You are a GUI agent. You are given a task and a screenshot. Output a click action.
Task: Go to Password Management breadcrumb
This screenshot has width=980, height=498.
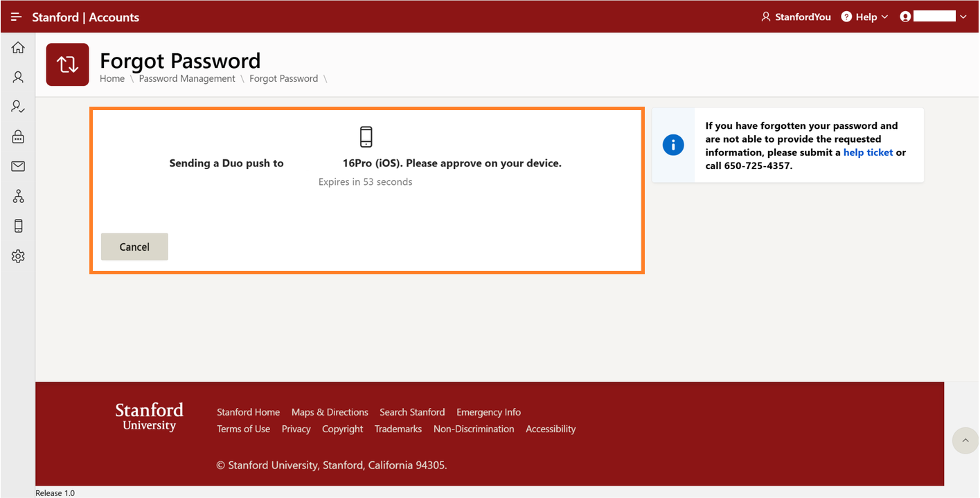(x=187, y=78)
